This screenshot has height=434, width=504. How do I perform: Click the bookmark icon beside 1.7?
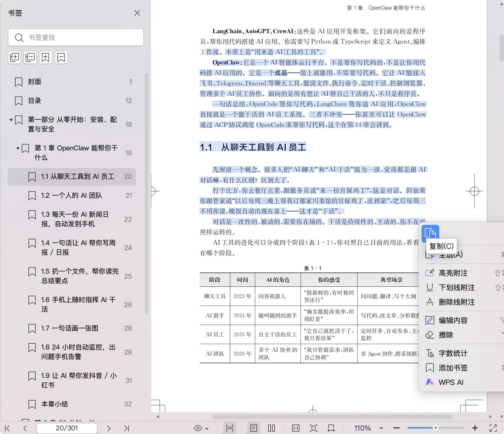[x=32, y=329]
